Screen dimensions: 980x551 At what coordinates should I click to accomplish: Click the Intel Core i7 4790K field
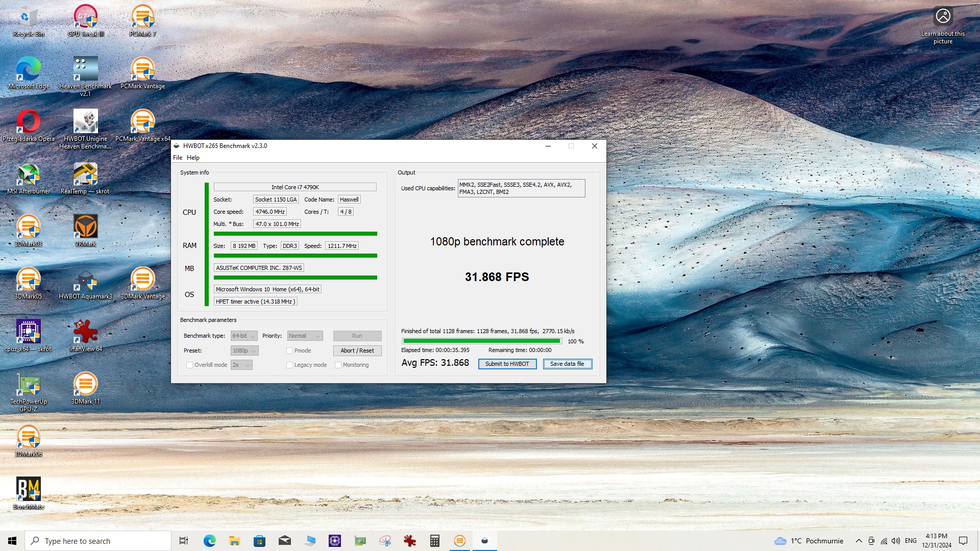[x=295, y=187]
